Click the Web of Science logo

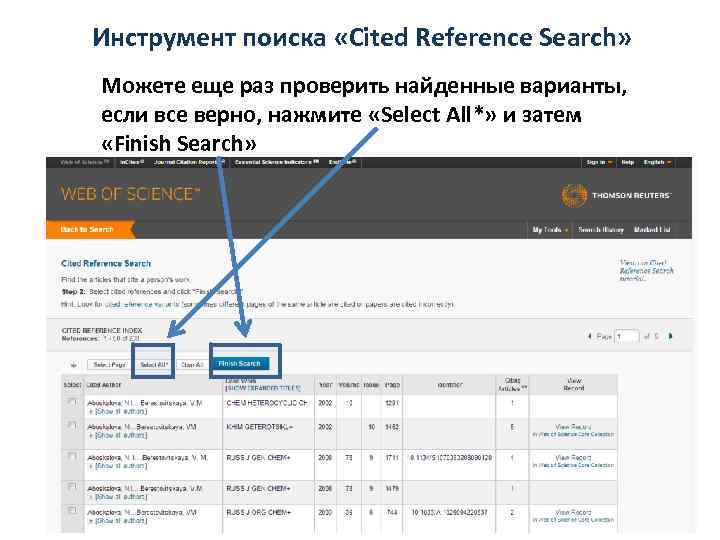130,194
